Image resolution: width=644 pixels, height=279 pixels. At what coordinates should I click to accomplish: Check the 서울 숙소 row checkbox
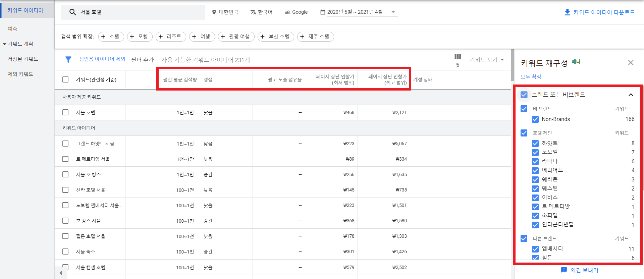tap(65, 252)
